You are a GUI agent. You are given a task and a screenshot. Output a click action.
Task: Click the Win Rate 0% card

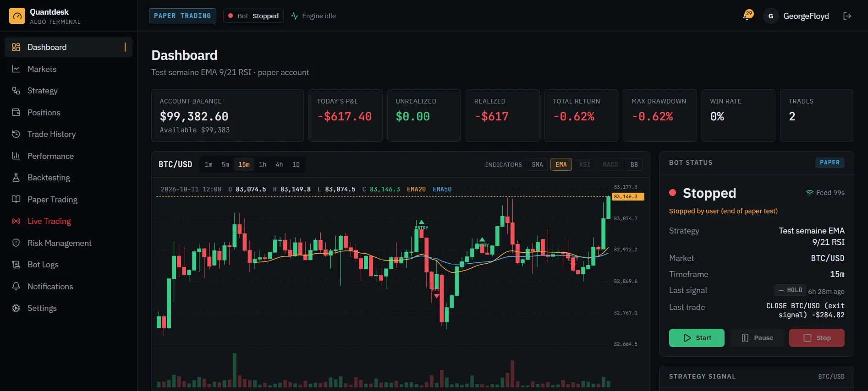(738, 115)
